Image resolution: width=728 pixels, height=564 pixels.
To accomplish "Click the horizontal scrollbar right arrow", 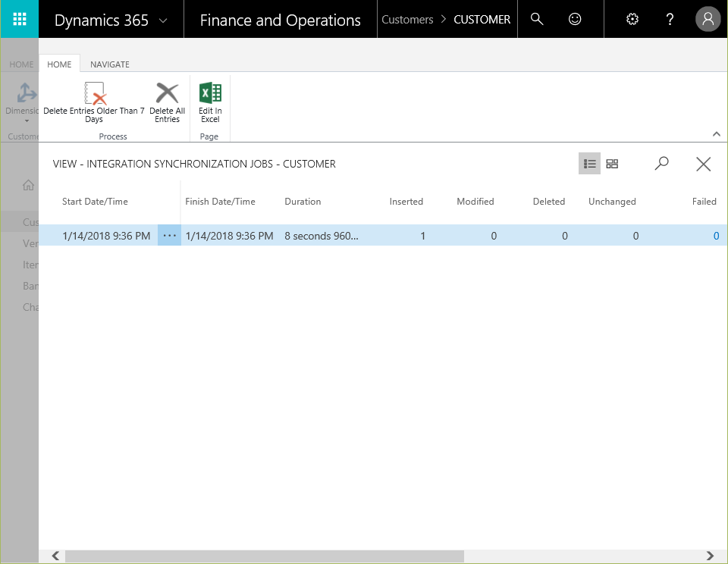I will pos(710,556).
